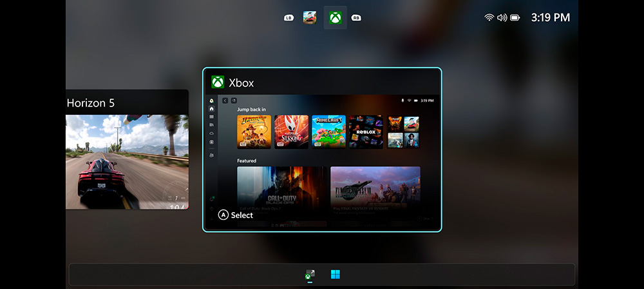Launch the Roblox tile
Viewport: 644px width, 289px height.
click(366, 132)
